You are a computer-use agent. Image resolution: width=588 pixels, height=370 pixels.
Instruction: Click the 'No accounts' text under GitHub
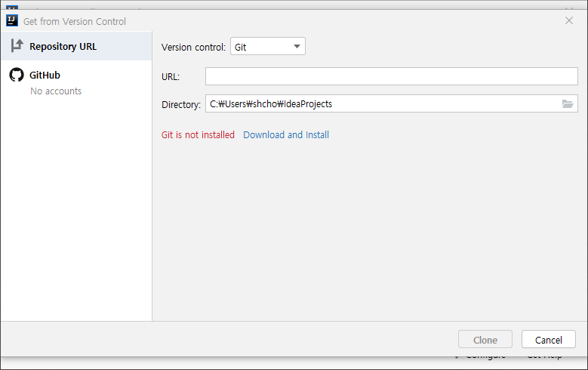(56, 91)
